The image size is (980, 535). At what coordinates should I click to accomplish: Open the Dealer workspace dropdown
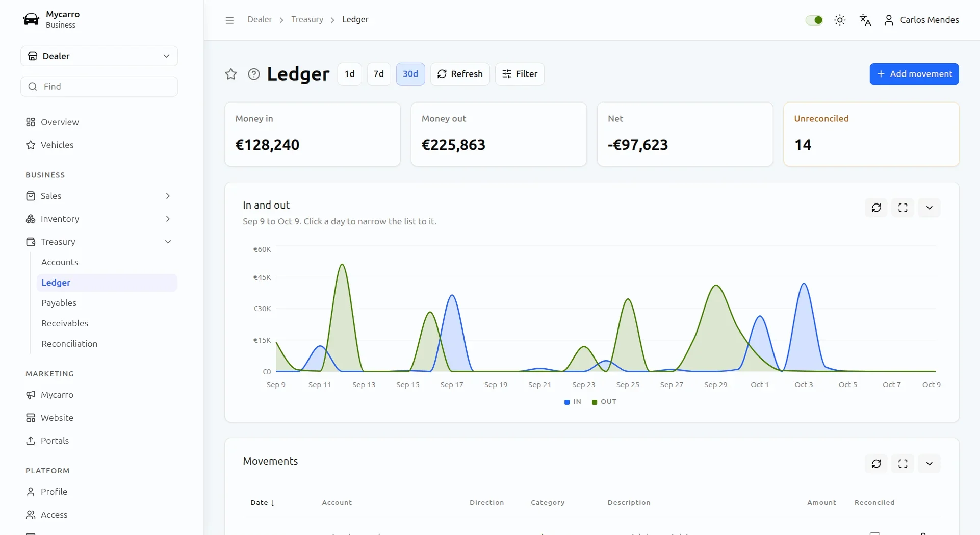tap(99, 56)
